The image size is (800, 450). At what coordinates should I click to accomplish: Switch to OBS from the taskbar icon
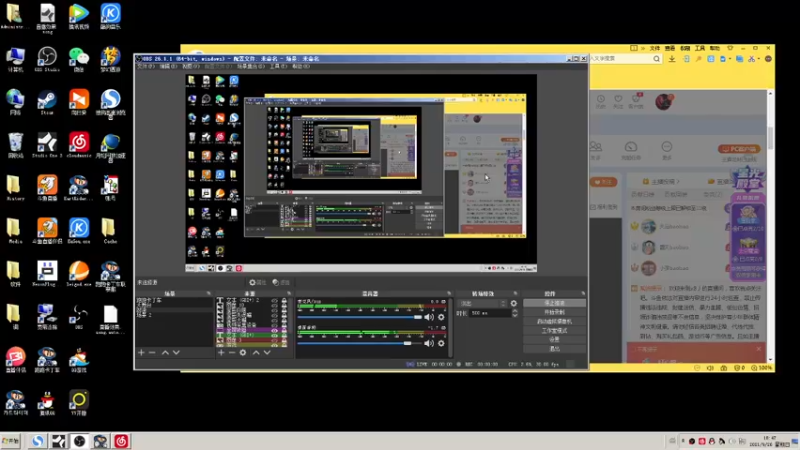click(79, 441)
